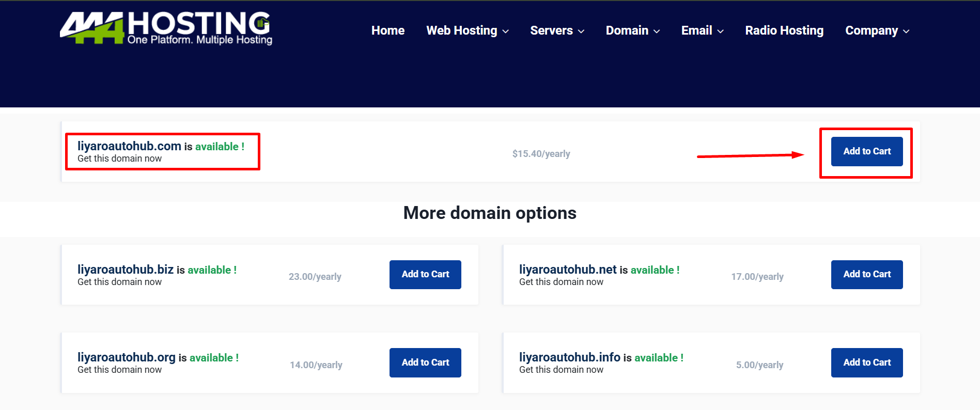Add liyaroautohub.org to cart
This screenshot has height=410, width=980.
coord(425,362)
